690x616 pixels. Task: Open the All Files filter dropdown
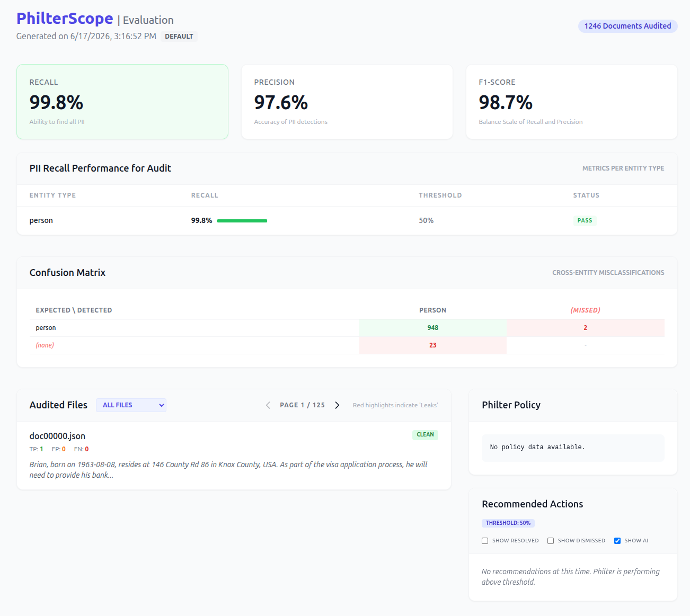point(131,405)
